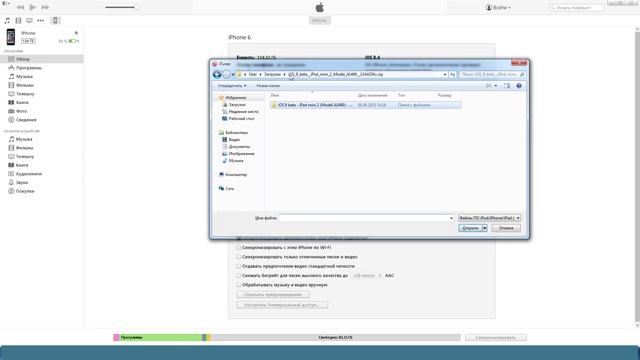Open the Music library icon in toolbar

tap(7, 20)
